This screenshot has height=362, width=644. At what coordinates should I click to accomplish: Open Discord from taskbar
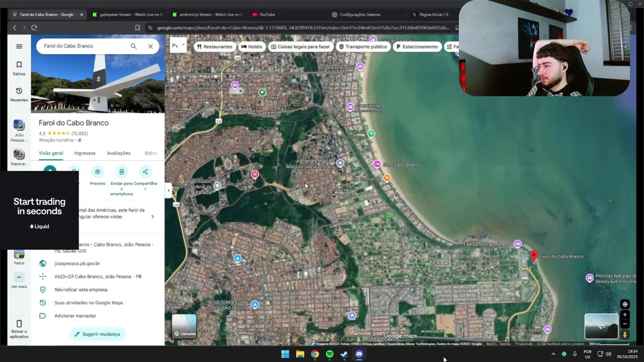click(359, 354)
